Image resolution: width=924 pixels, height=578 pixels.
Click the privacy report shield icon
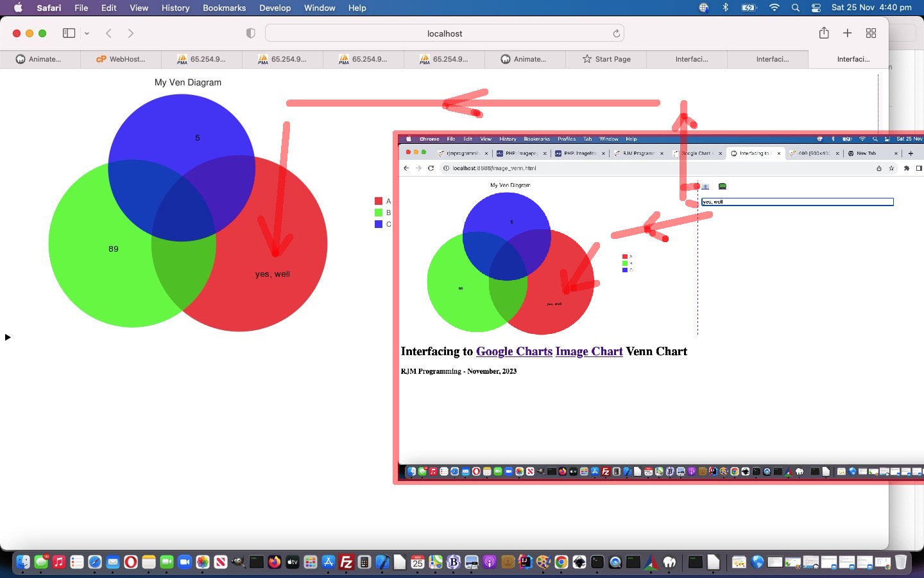pos(251,33)
